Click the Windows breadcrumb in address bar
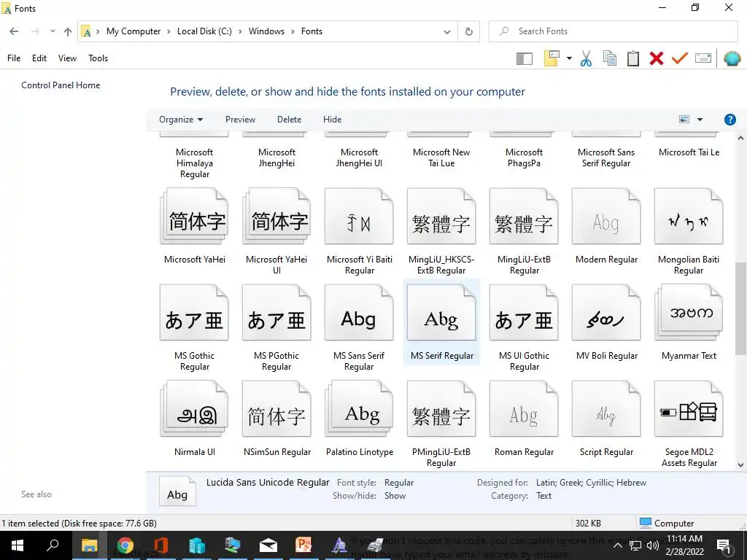Viewport: 747px width, 560px height. (266, 31)
